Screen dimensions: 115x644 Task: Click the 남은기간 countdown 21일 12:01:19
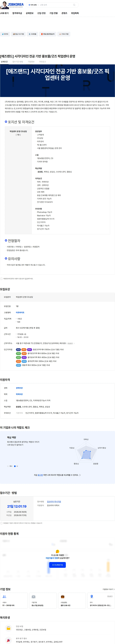point(17,506)
